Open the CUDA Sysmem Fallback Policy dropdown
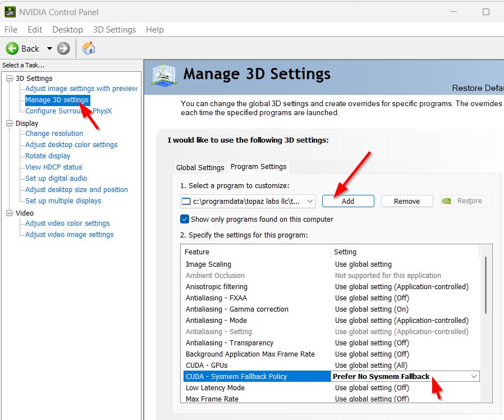 pyautogui.click(x=474, y=376)
